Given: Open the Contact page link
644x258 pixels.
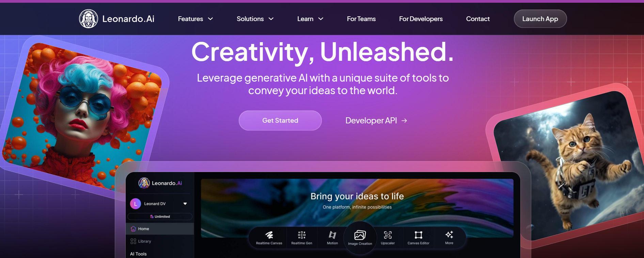Looking at the screenshot, I should 478,19.
